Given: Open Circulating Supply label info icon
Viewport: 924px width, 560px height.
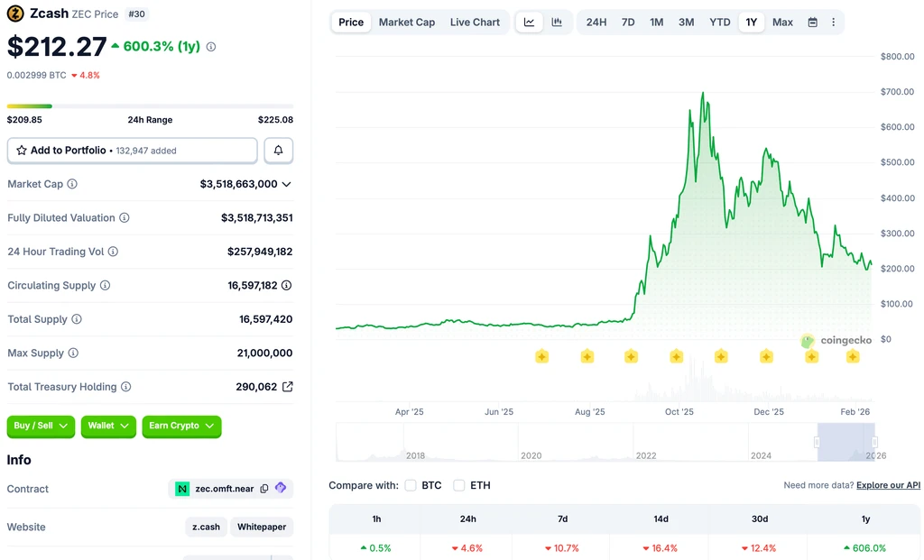Looking at the screenshot, I should point(105,285).
